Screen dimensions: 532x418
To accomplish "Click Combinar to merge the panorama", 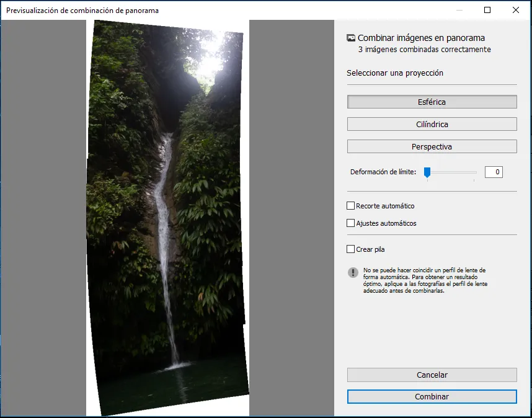I will [x=432, y=397].
